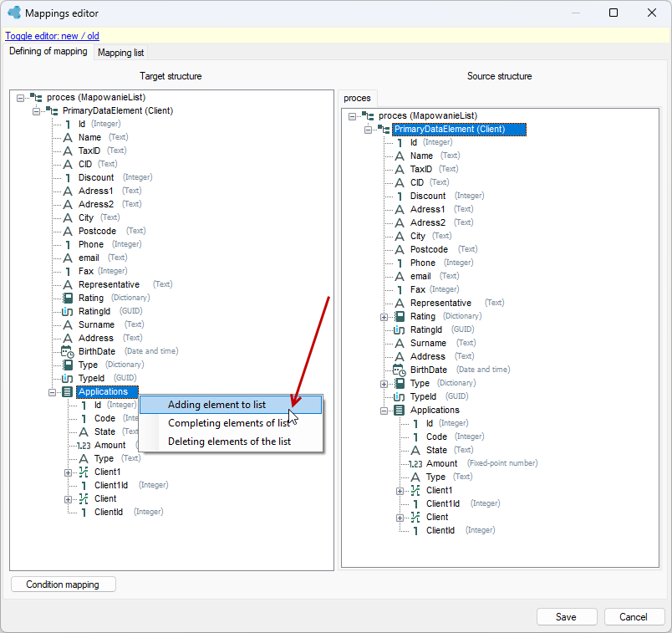Select Postcode in the Source structure tree
672x633 pixels.
pos(429,249)
